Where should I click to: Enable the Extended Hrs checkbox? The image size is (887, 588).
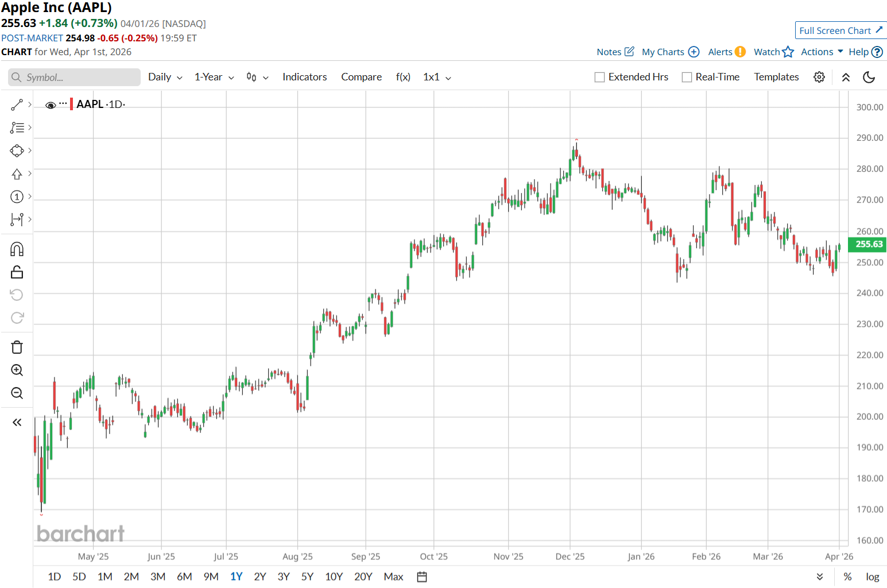600,78
